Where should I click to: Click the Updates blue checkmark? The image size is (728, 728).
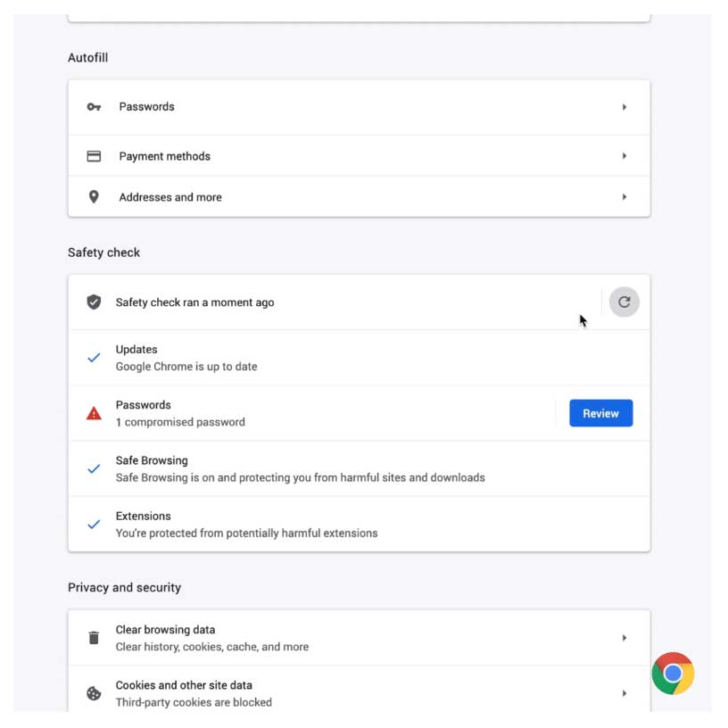(x=94, y=358)
